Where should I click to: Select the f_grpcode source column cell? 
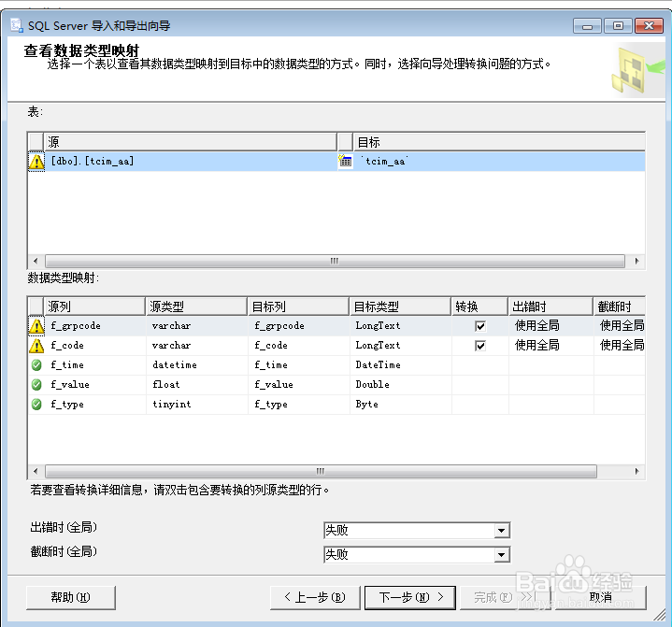[95, 326]
